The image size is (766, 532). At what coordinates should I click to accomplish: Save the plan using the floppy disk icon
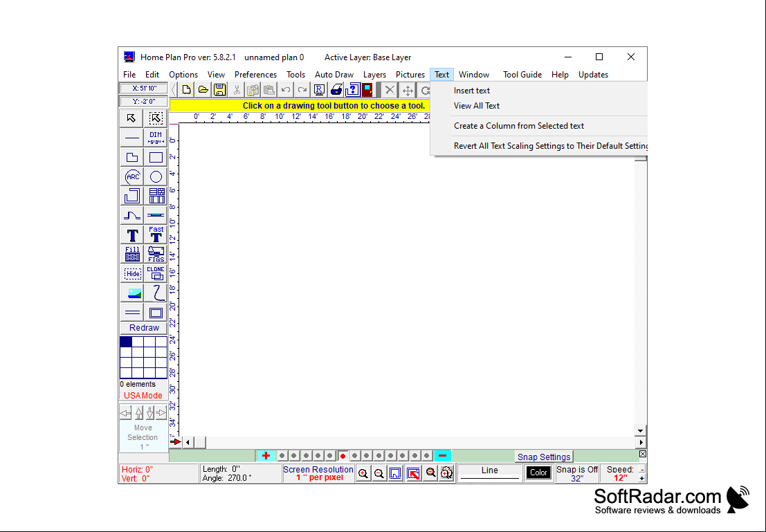click(x=220, y=90)
